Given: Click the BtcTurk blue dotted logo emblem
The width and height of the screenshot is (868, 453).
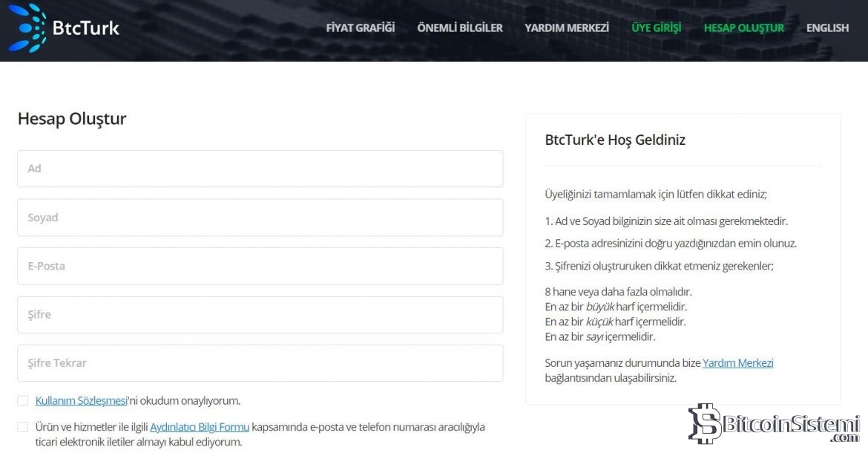Looking at the screenshot, I should coord(27,28).
